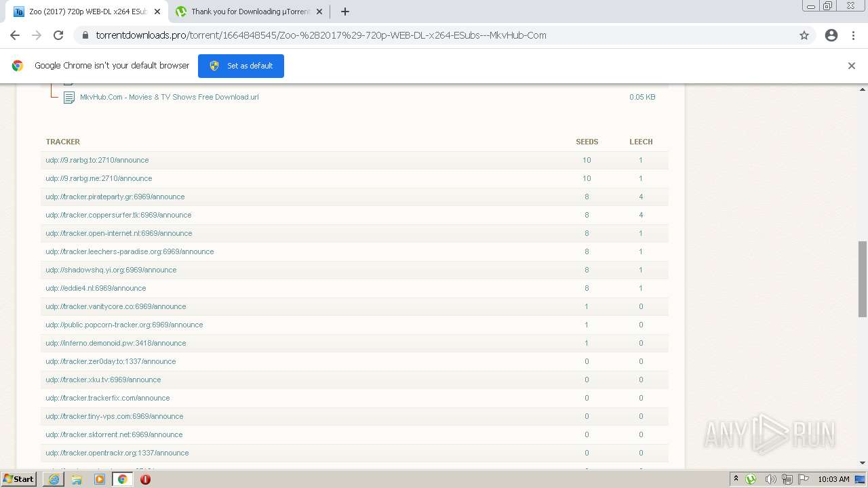This screenshot has width=868, height=488.
Task: Click the page vertical scrollbar thumb
Action: 863,279
